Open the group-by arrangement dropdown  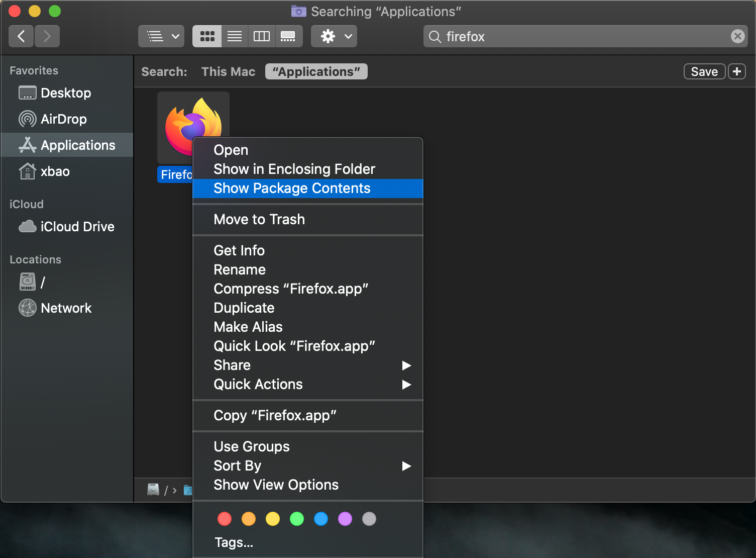(161, 36)
